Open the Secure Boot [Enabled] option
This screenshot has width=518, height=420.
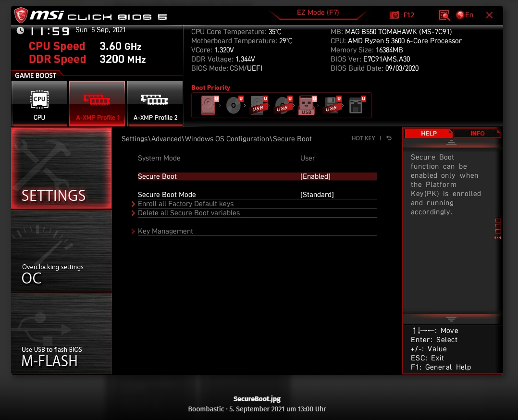257,176
